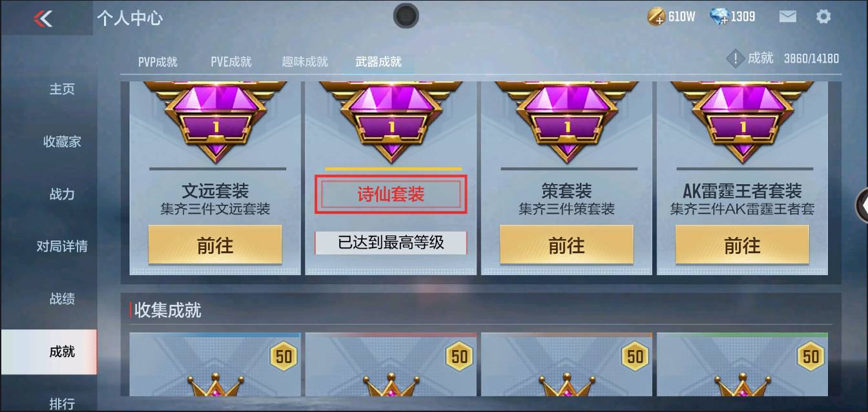Open 对局详情 in the sidebar
This screenshot has height=412, width=868.
62,246
